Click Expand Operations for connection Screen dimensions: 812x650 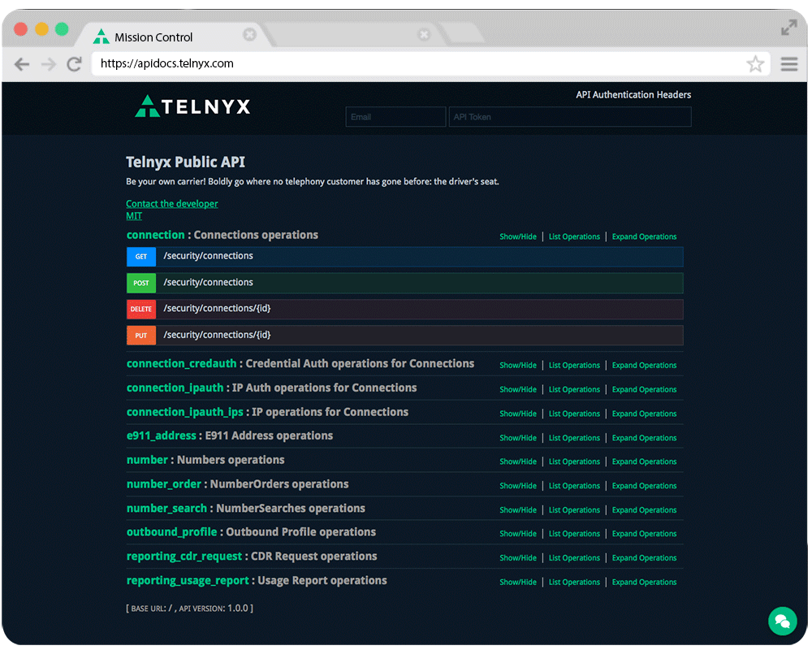pyautogui.click(x=644, y=237)
